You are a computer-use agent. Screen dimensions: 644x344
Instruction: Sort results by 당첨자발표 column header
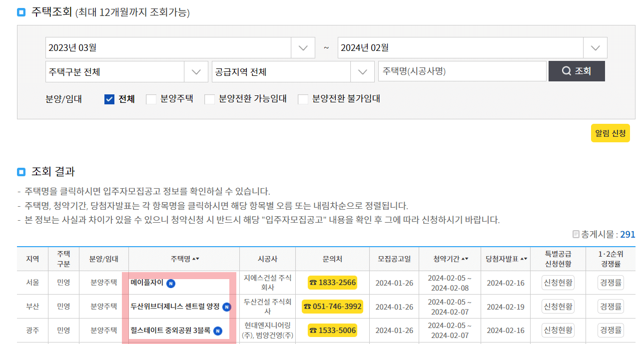[x=505, y=258]
